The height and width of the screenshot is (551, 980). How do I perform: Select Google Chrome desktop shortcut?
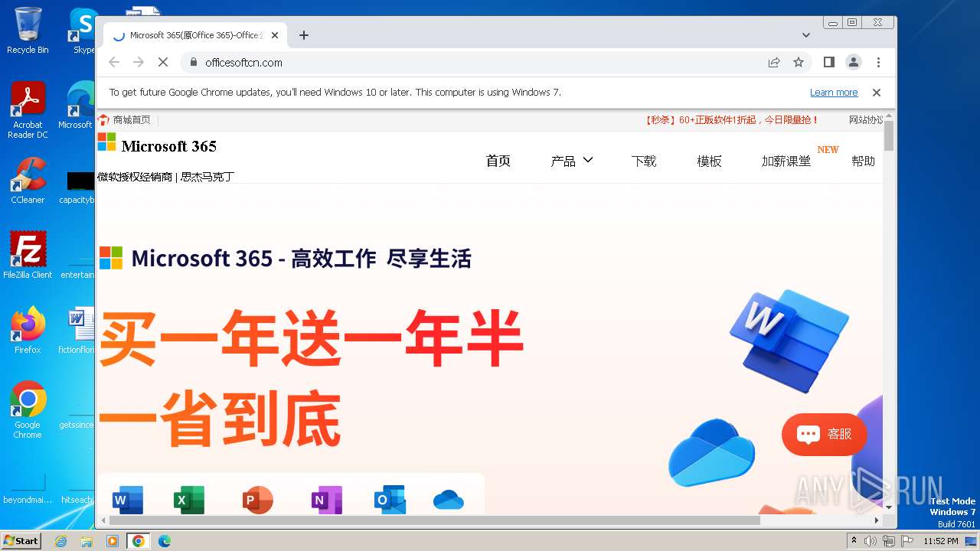(28, 410)
